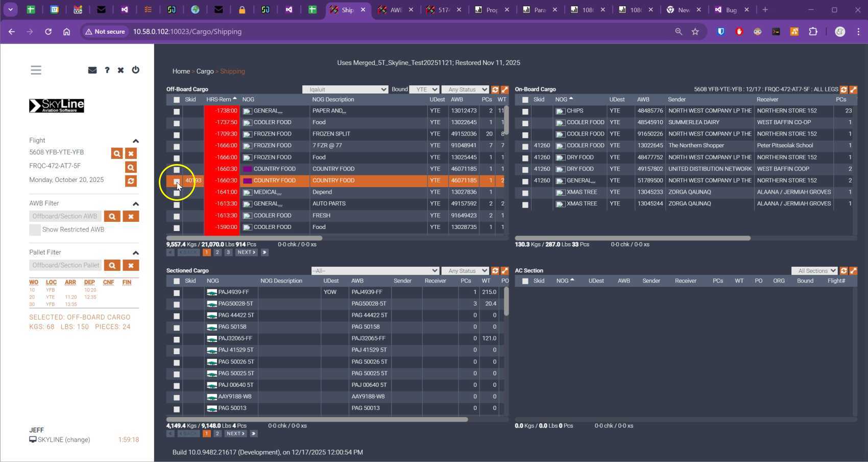Go to page 3 of Off-Board Cargo

click(228, 252)
